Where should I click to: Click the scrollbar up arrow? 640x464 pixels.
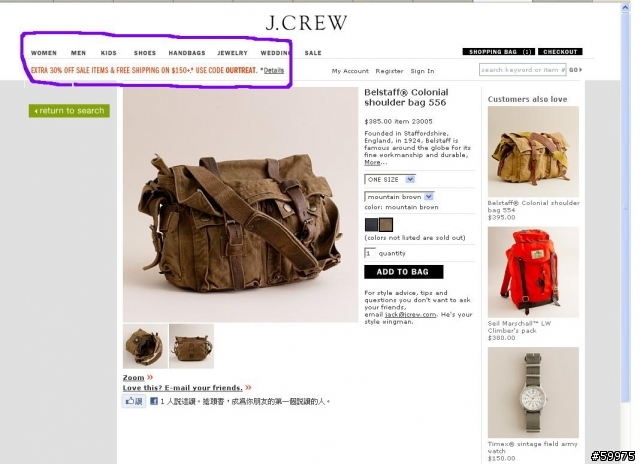coord(625,7)
